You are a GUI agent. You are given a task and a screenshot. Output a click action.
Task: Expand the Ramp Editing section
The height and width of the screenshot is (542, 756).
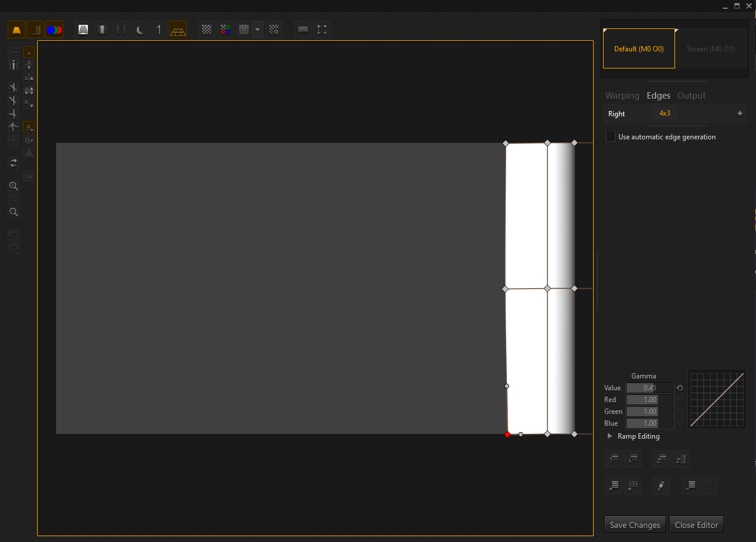610,436
